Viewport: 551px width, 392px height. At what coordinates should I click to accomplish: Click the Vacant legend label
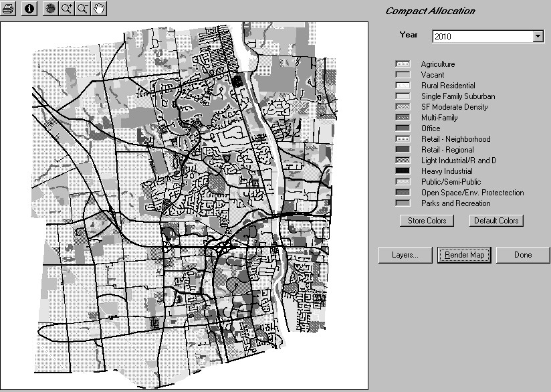(433, 75)
